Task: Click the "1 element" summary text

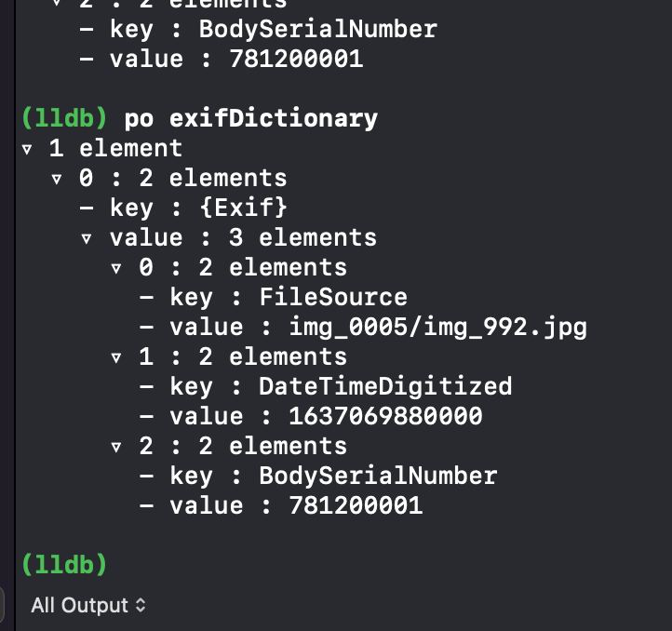Action: [115, 148]
